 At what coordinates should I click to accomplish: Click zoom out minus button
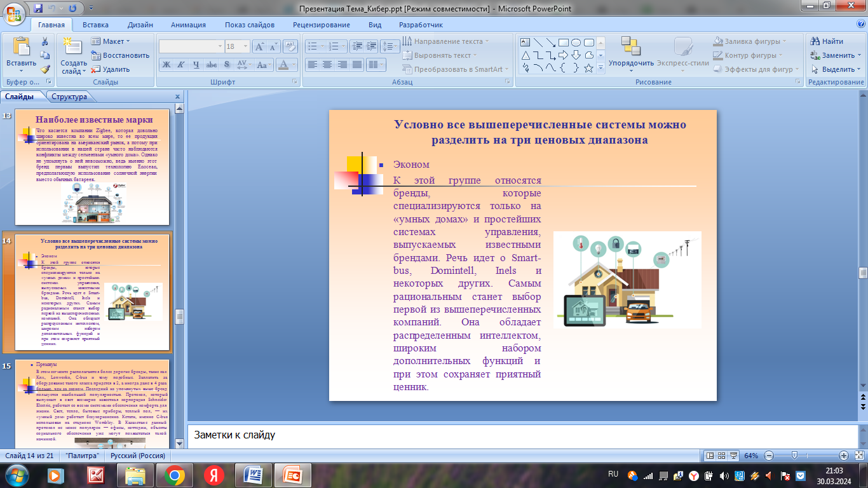[769, 456]
